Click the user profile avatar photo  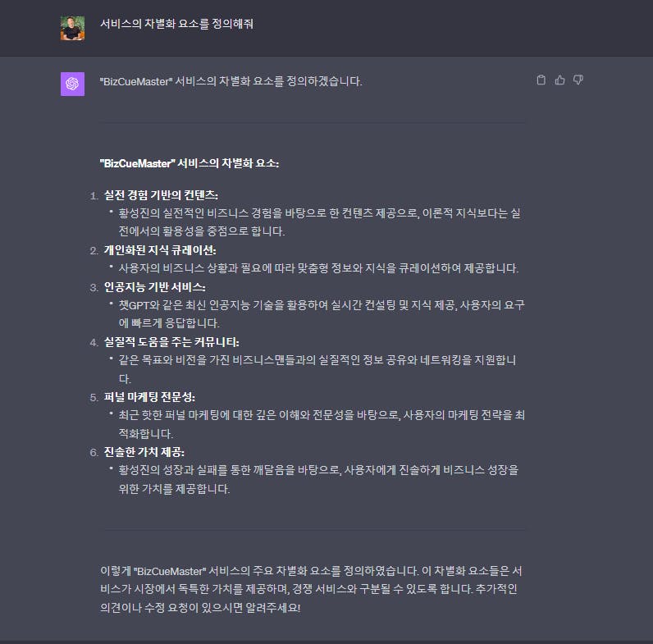pyautogui.click(x=72, y=29)
